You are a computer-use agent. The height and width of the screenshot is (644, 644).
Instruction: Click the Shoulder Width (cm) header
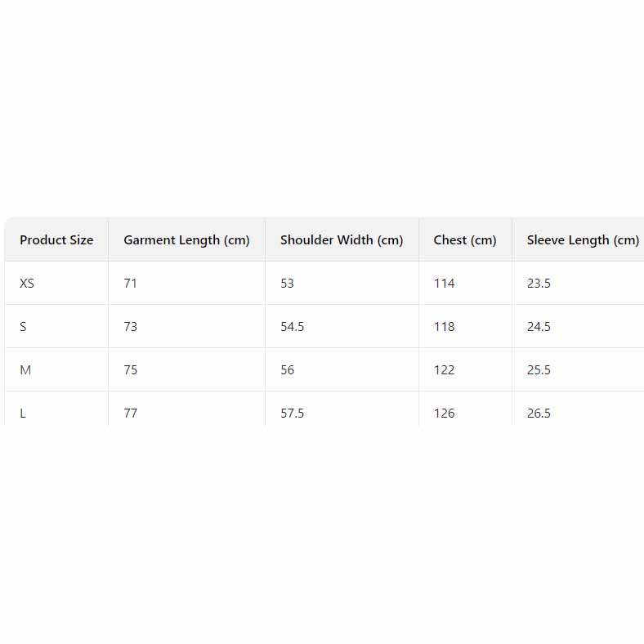(342, 240)
